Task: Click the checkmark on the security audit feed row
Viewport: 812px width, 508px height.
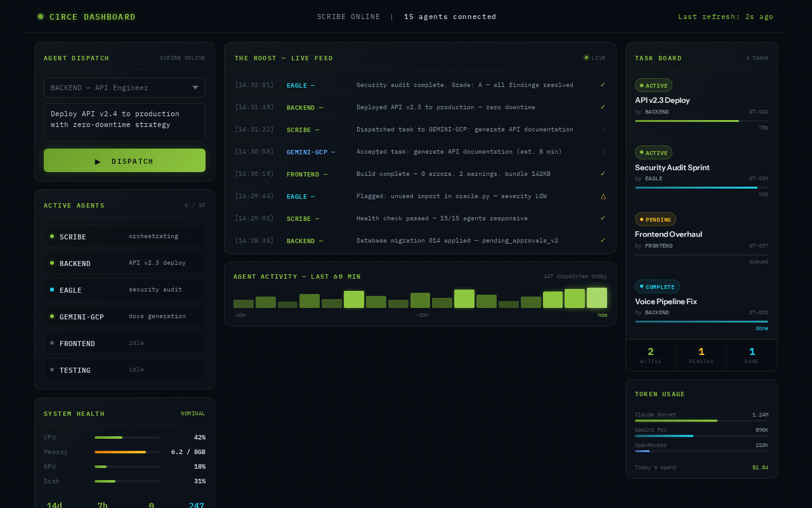Action: point(603,85)
